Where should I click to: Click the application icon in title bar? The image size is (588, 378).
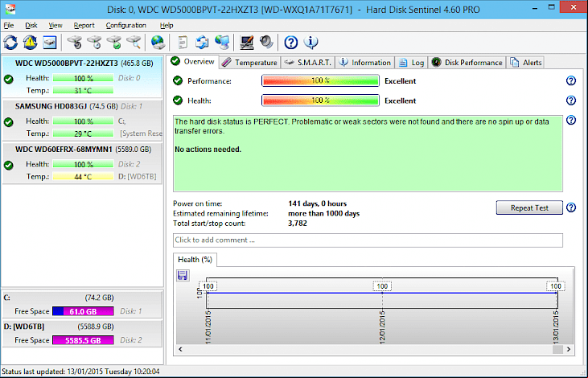click(x=10, y=9)
